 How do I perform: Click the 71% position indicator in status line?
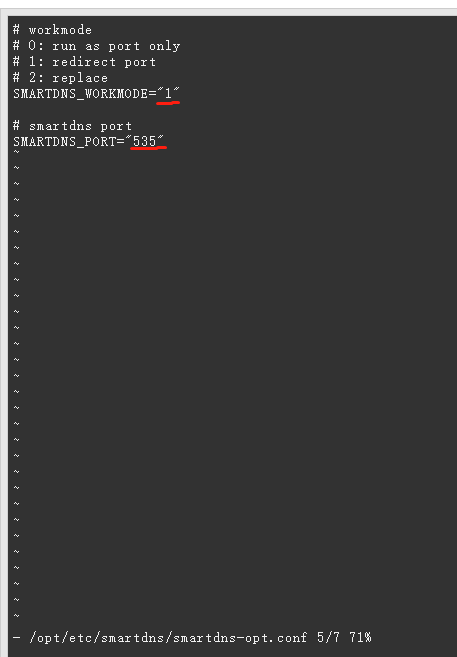[360, 638]
